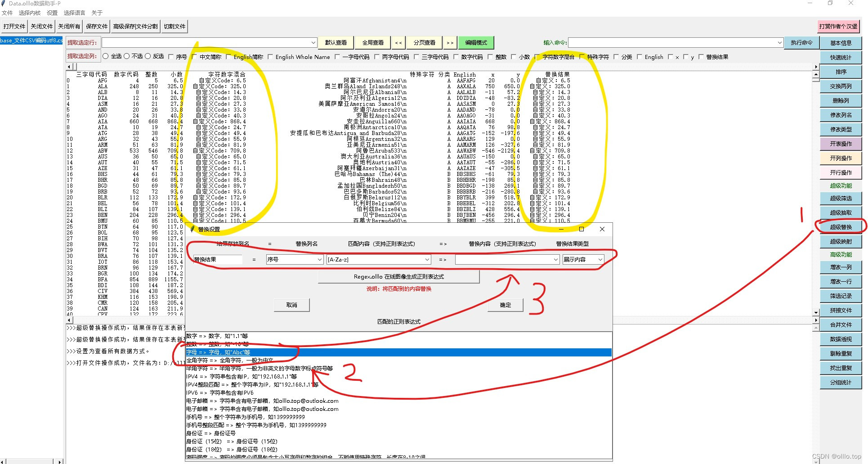Click the 超级映射 sidebar button

841,242
